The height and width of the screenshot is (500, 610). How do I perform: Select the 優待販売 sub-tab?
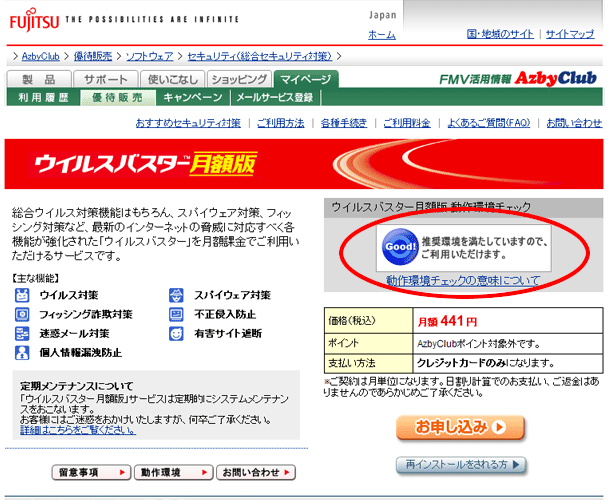pyautogui.click(x=118, y=98)
